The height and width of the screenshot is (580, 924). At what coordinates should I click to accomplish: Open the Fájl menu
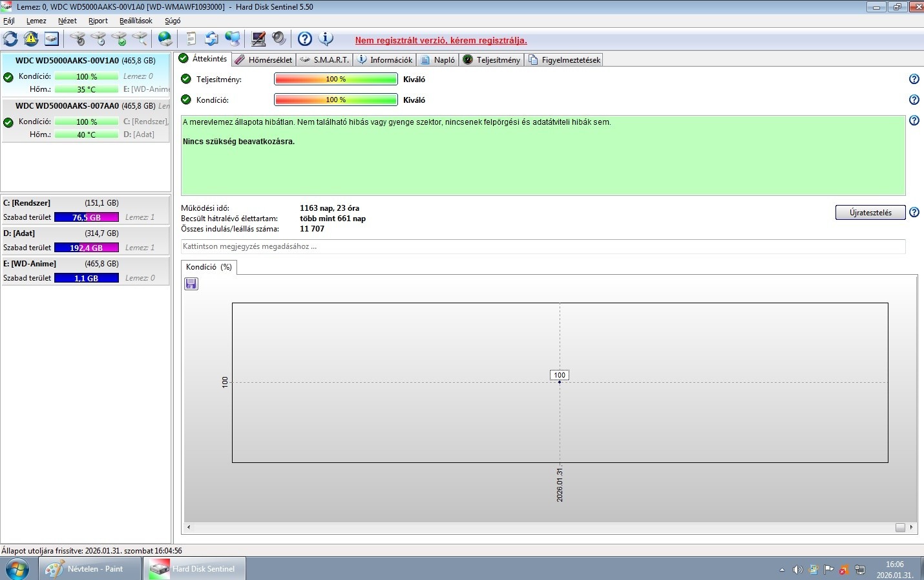[x=9, y=21]
